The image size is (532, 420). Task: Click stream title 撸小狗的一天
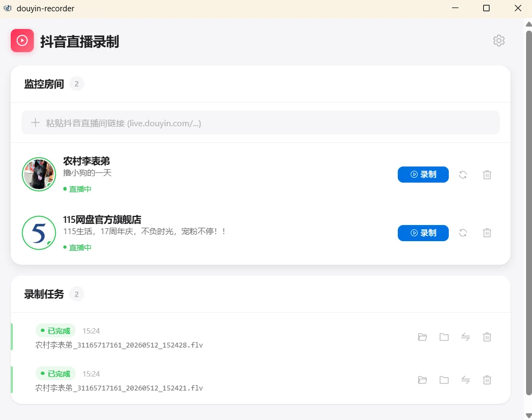point(87,173)
